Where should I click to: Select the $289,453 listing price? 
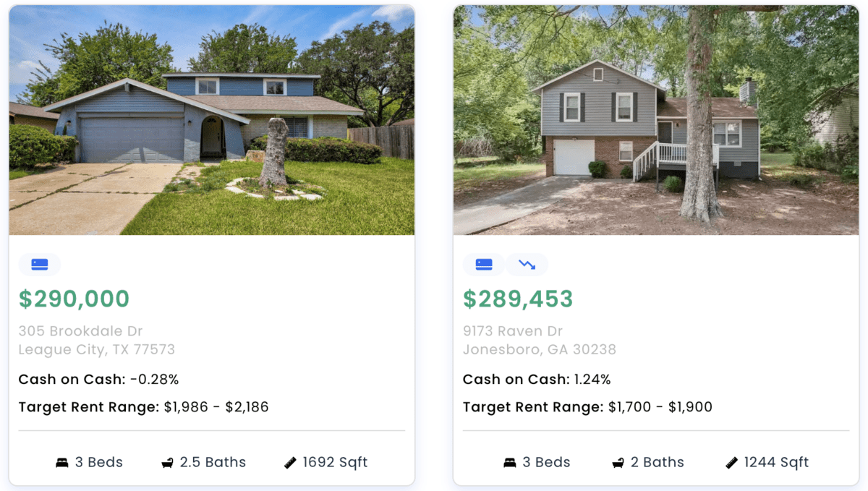click(x=518, y=299)
